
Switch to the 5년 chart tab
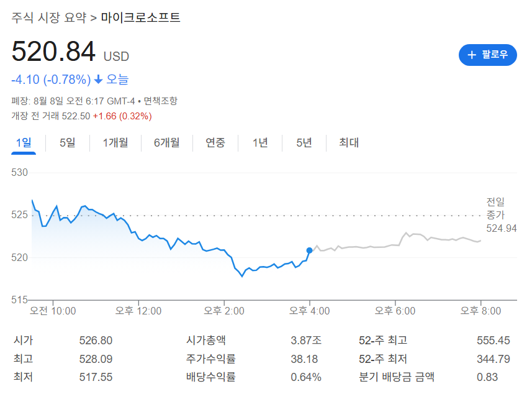point(304,143)
